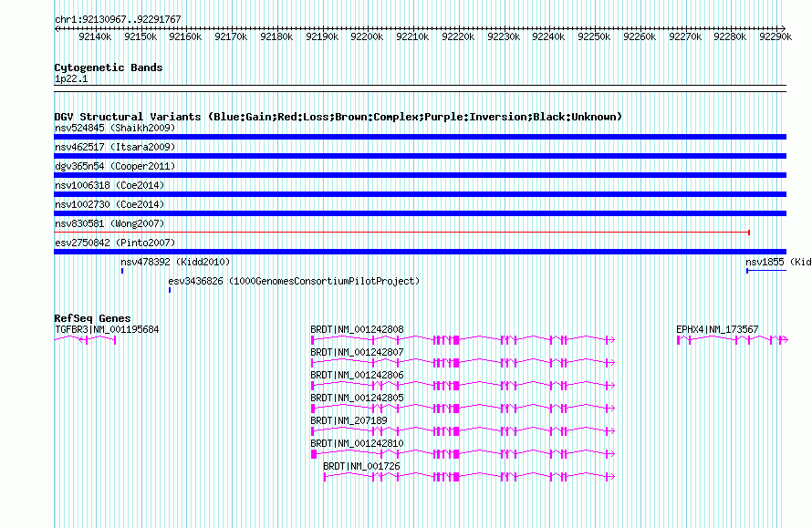Open variant nsv462517 (Itsara2009) label
812x528 pixels.
click(115, 147)
